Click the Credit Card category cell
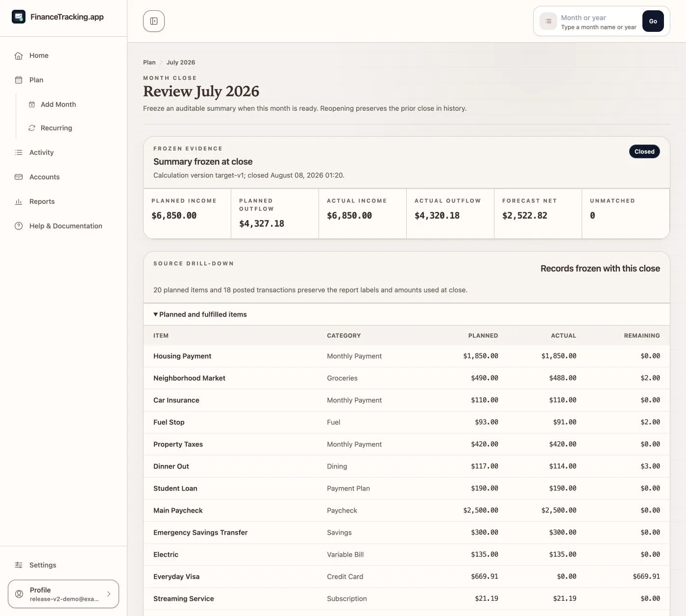Screen dimensions: 686x616 click(345, 577)
